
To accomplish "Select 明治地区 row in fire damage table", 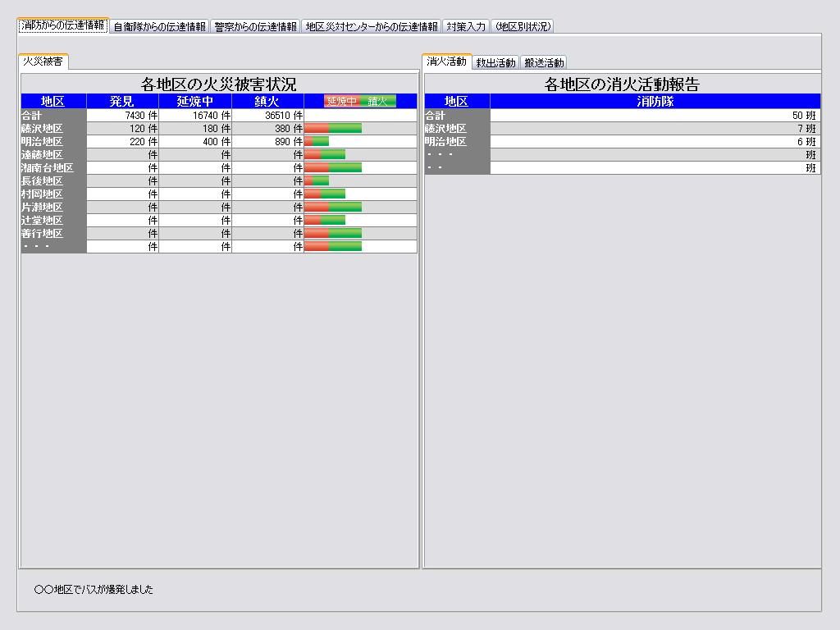I will 52,142.
